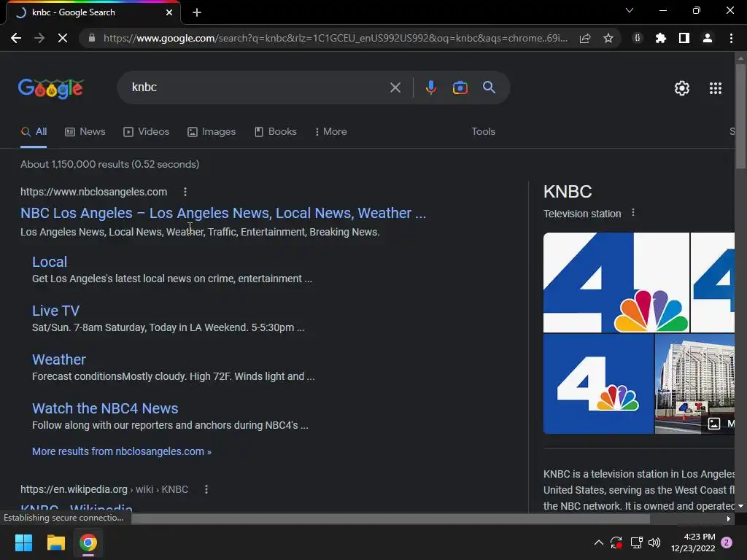Click the Chrome taskbar icon
Screen dimensions: 747x560
pos(88,542)
